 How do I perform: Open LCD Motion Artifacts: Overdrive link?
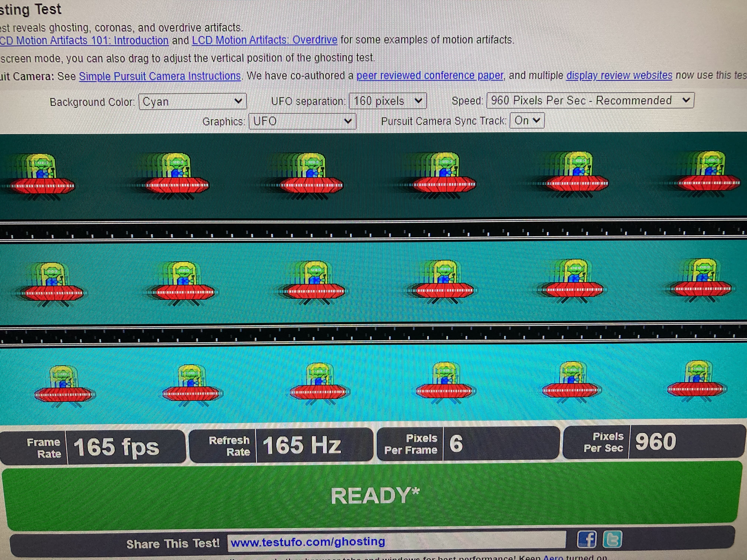point(264,40)
